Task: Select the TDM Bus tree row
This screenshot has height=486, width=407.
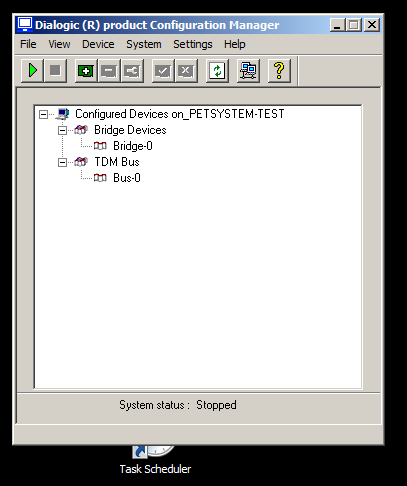Action: click(x=117, y=162)
